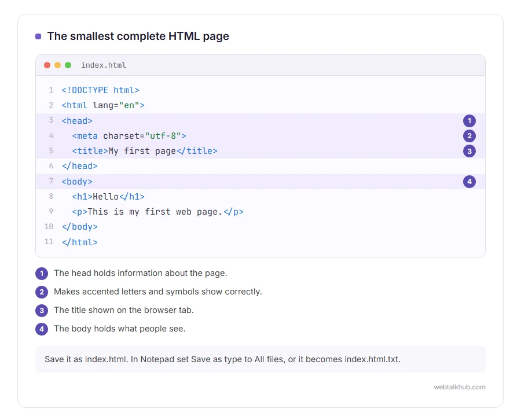Open the webtalkhub.com link
521x420 pixels.
click(460, 387)
